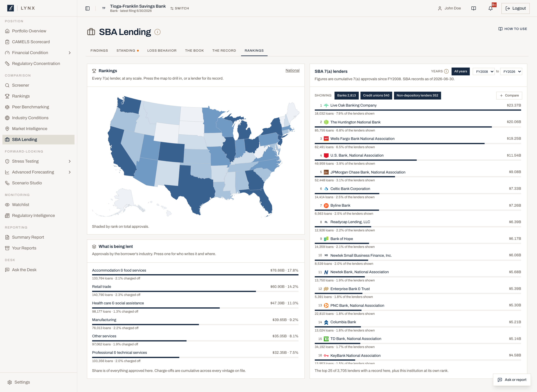This screenshot has height=392, width=537.
Task: Click the Wells Fargo logo icon
Action: tap(326, 139)
